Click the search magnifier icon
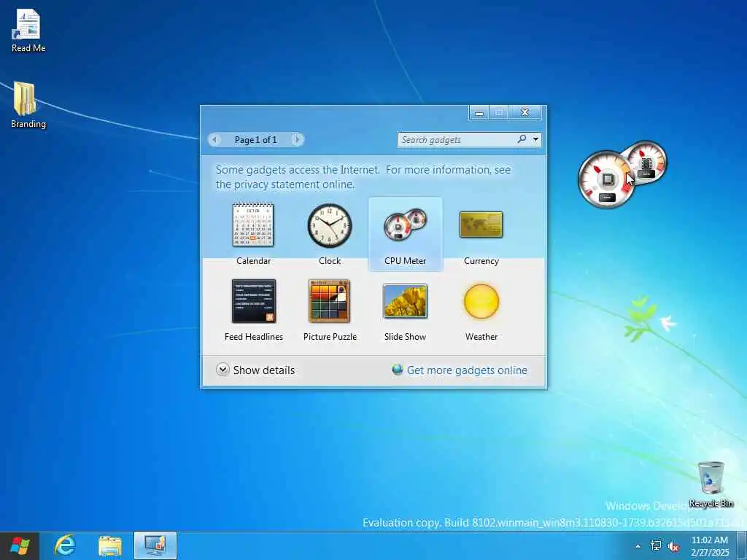 (x=522, y=139)
